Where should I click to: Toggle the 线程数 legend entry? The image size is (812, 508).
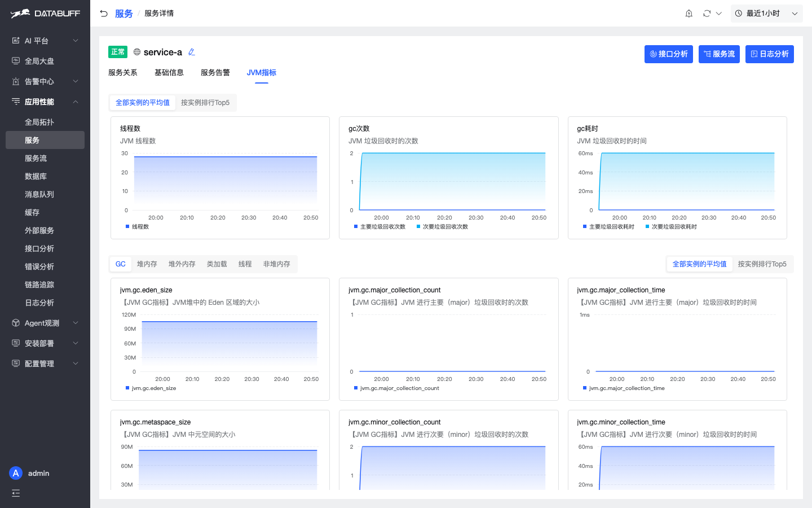pos(138,227)
